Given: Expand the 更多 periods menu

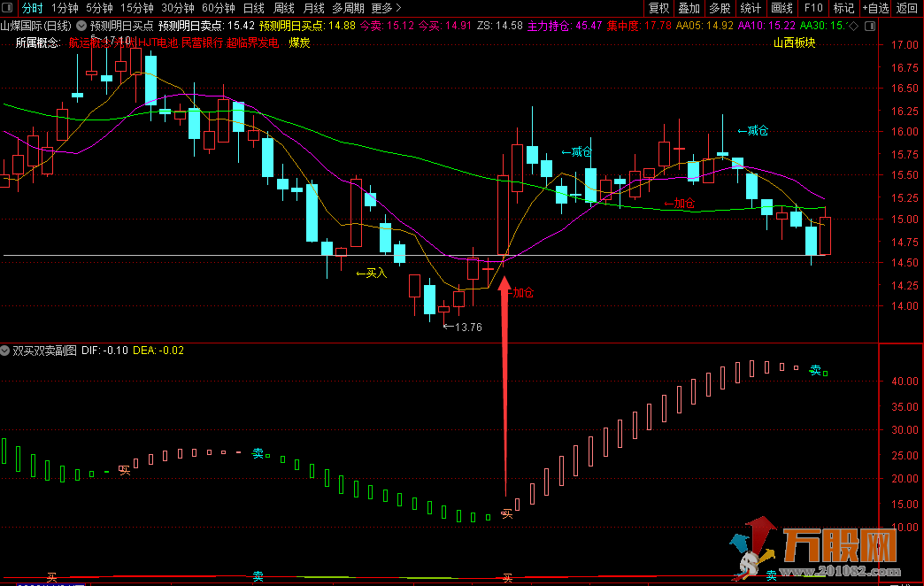Looking at the screenshot, I should pyautogui.click(x=387, y=8).
